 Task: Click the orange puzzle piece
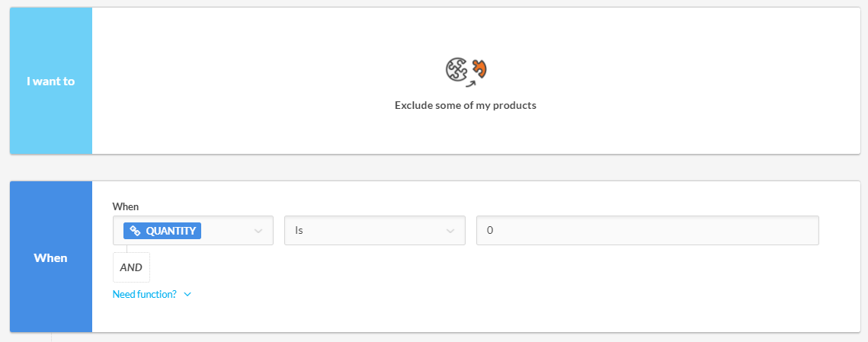coord(479,69)
